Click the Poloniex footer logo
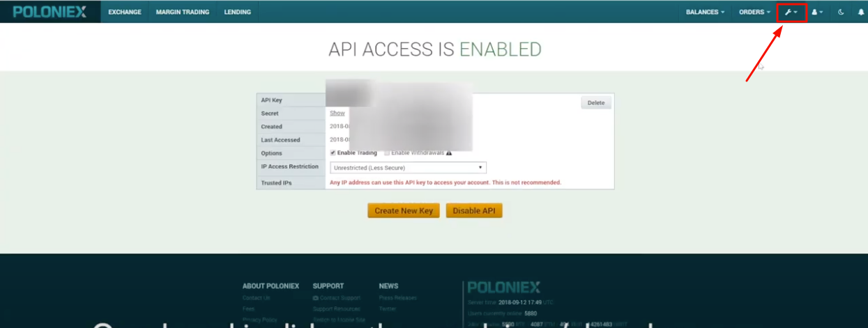Screen dimensions: 868x328 504,287
